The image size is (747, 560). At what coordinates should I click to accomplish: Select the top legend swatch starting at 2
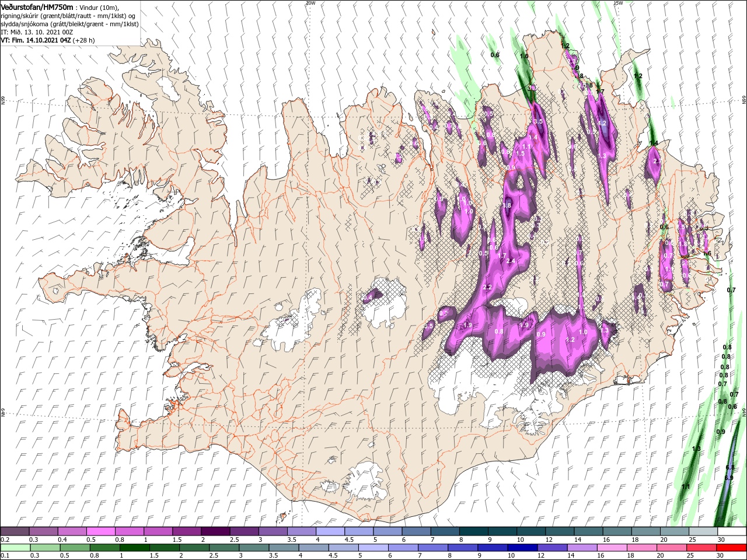[215, 531]
